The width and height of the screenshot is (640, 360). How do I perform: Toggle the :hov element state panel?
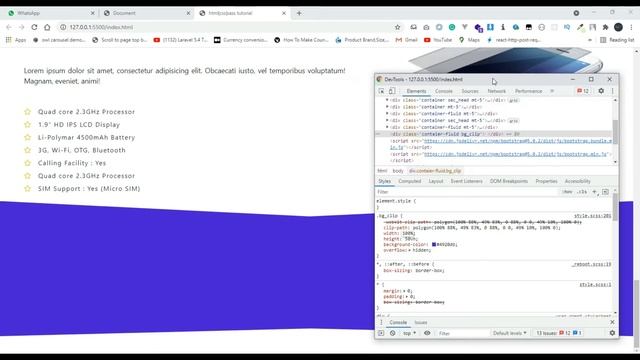click(x=567, y=192)
